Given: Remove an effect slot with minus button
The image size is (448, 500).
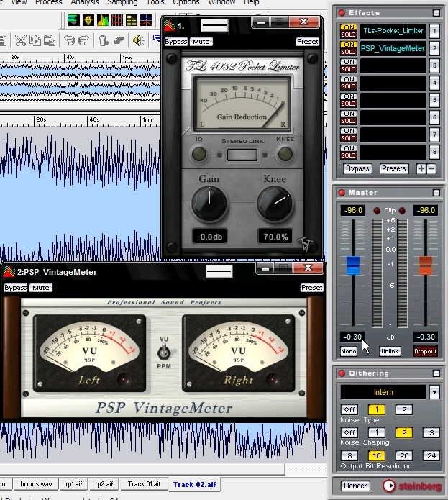Looking at the screenshot, I should tap(431, 168).
